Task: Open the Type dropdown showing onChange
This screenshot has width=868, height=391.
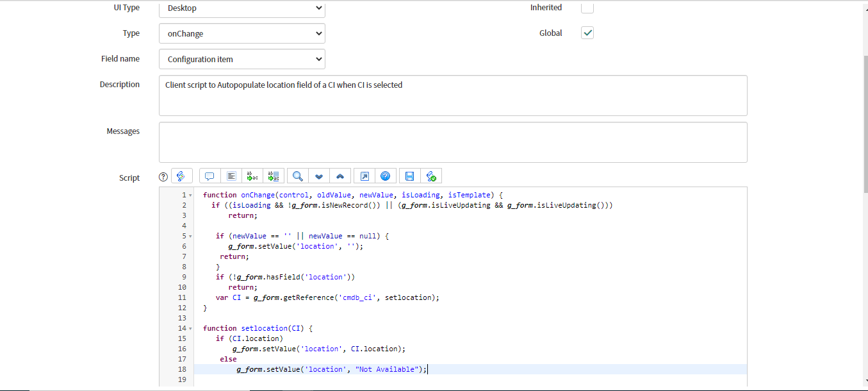Action: [242, 33]
